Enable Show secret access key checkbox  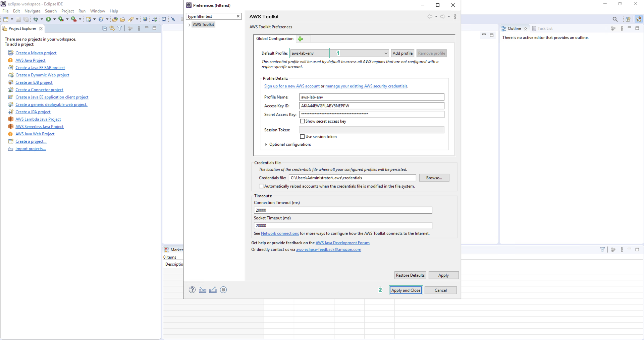(x=302, y=121)
